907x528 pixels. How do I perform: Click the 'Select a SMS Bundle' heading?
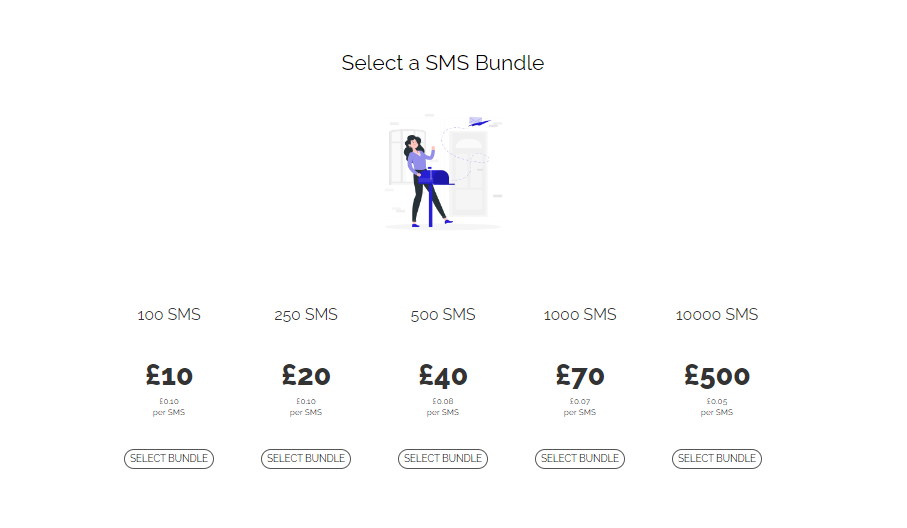point(443,63)
